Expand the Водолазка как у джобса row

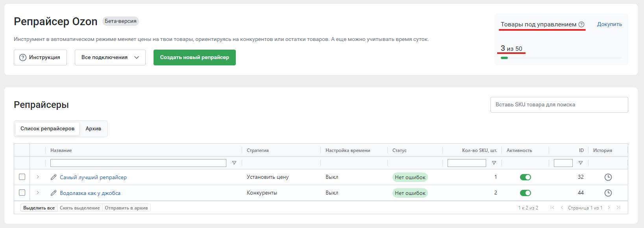(x=38, y=193)
